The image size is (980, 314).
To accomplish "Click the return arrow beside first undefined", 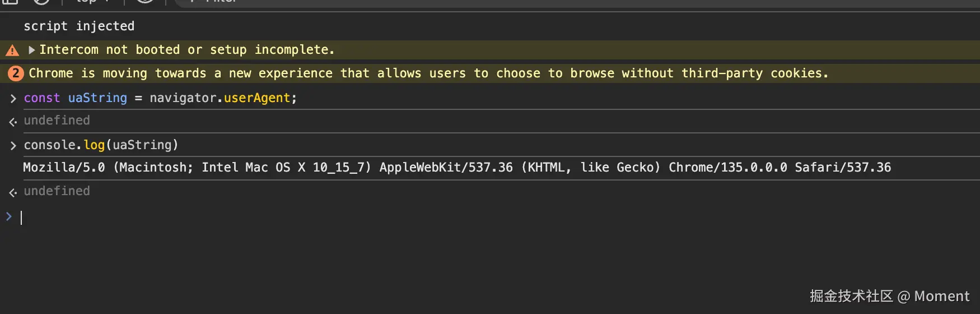I will point(13,122).
